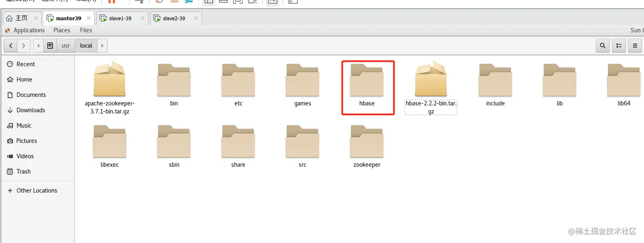Viewport: 644px width, 243px height.
Task: Open Trash in the sidebar
Action: [37, 172]
